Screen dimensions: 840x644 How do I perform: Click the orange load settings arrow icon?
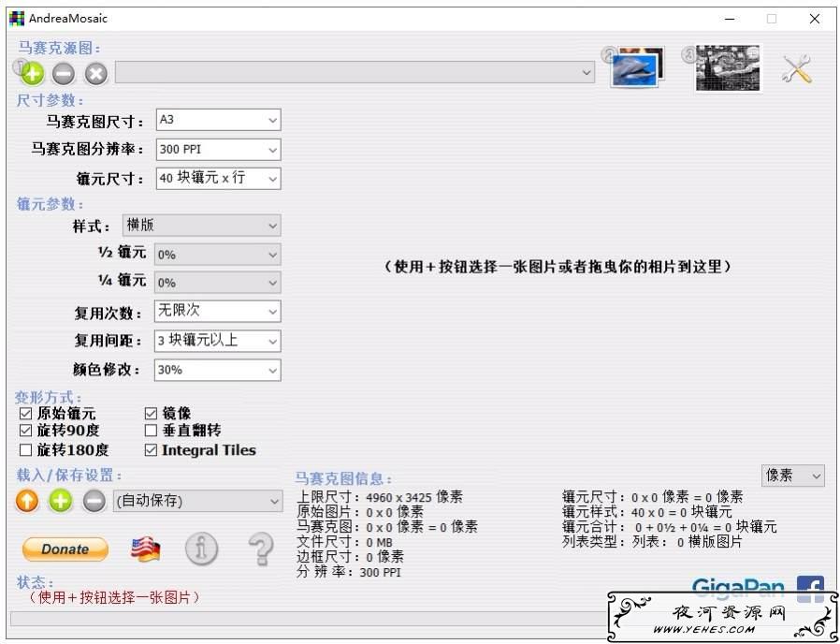[x=27, y=501]
